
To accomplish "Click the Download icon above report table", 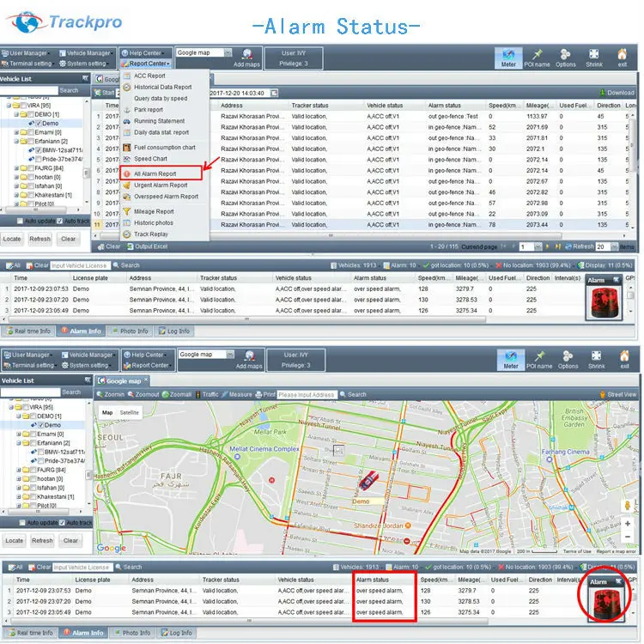I will pos(615,93).
